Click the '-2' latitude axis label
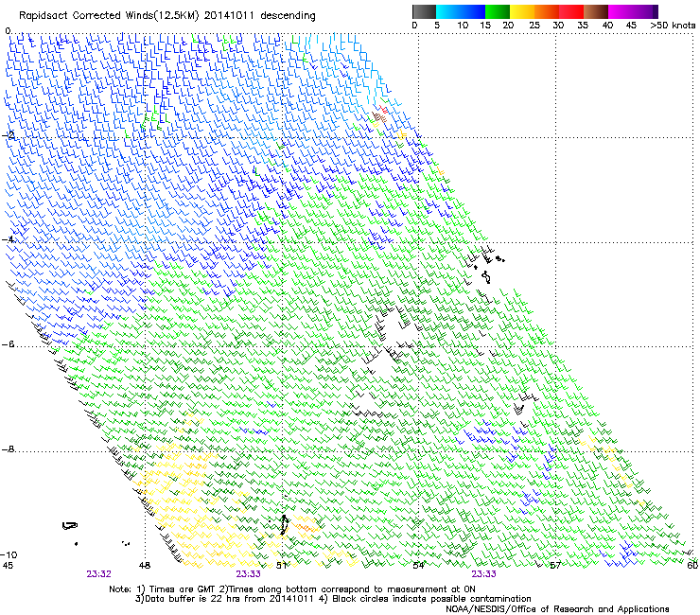Screen dimensions: 700x615 [x=9, y=135]
